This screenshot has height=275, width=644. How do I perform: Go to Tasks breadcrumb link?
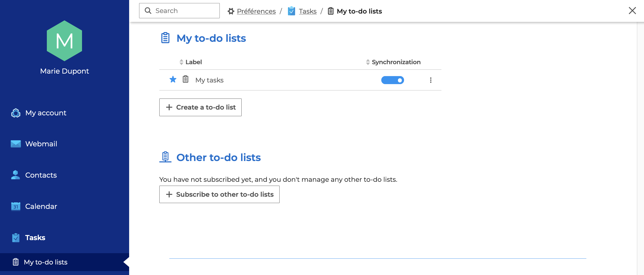click(307, 11)
